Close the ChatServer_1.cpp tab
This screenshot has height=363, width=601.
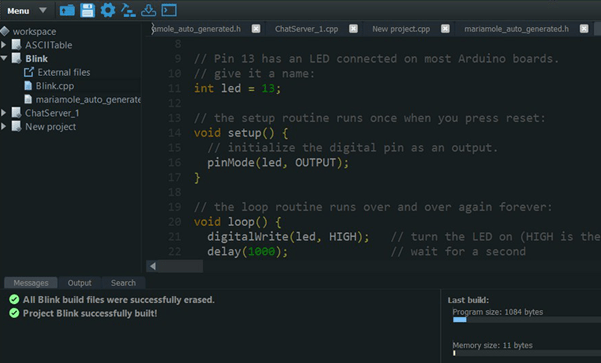[353, 29]
